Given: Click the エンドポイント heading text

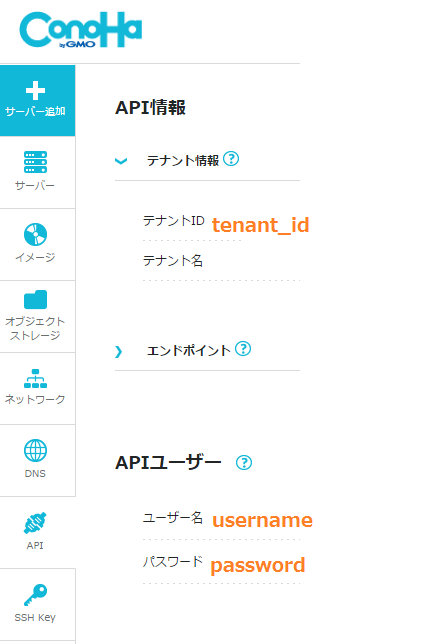Looking at the screenshot, I should pos(188,350).
